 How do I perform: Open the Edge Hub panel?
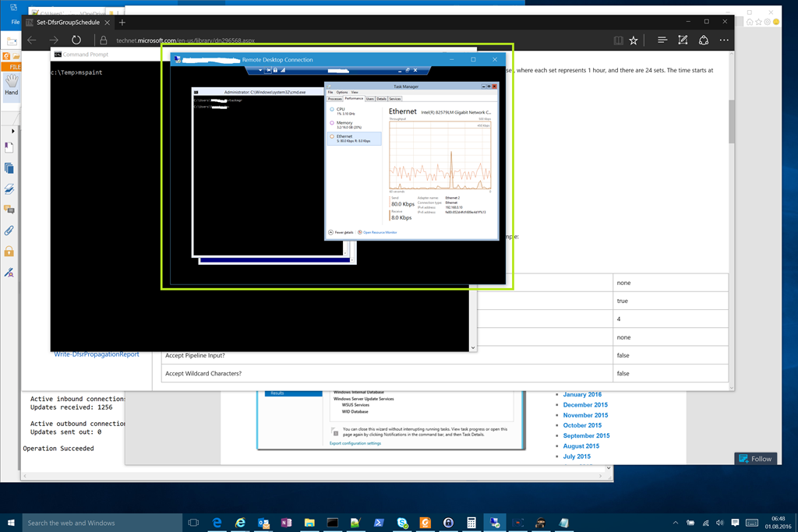click(x=662, y=40)
